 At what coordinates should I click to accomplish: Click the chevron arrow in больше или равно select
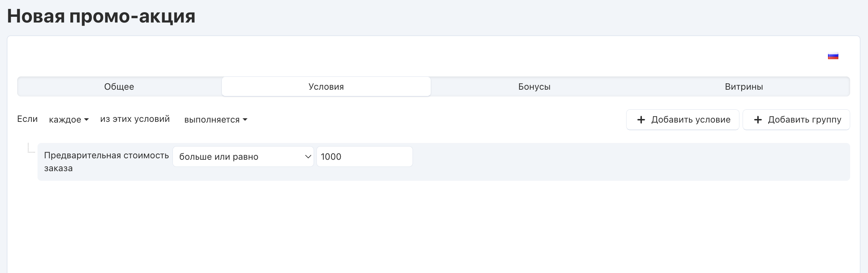308,157
